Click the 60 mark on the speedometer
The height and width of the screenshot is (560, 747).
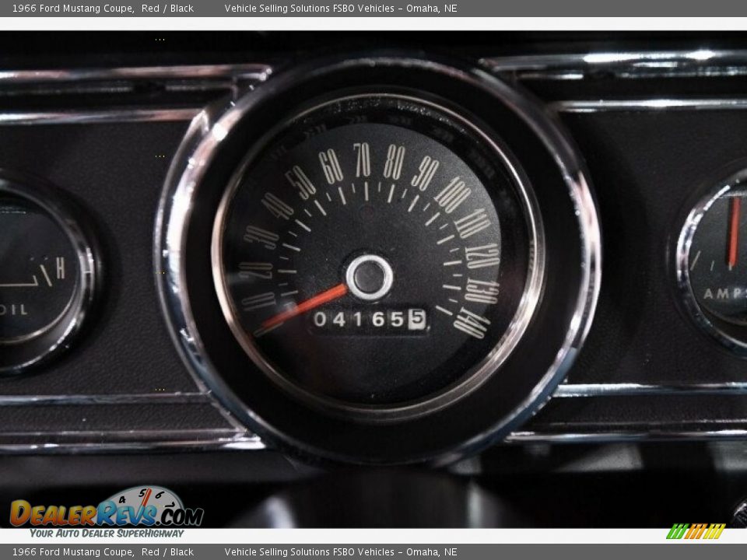pyautogui.click(x=331, y=166)
